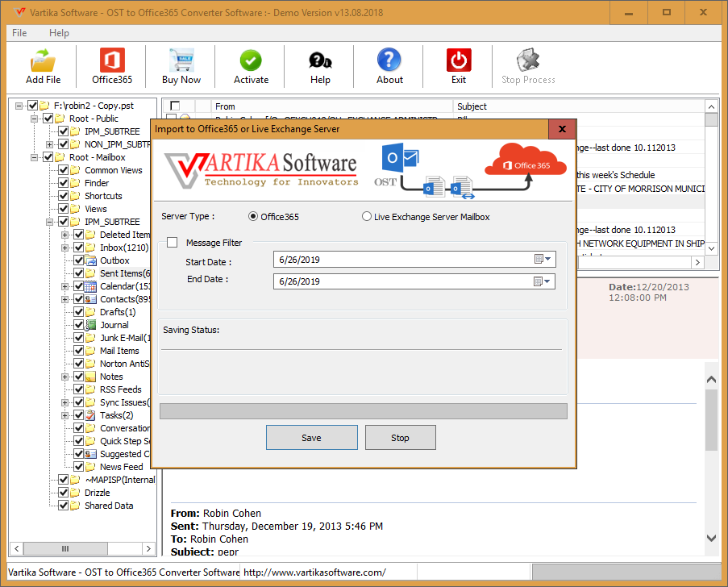The height and width of the screenshot is (587, 728).
Task: Toggle the select-all checkbox in message list header
Action: pyautogui.click(x=175, y=106)
